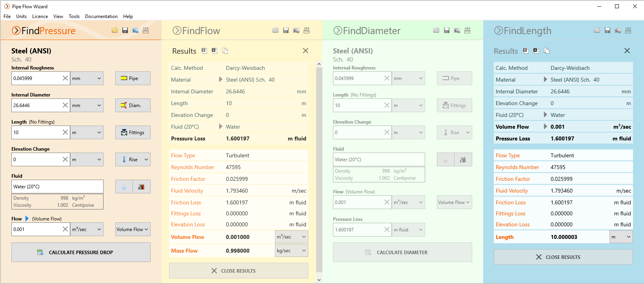Open file icon in FindPressure header

pyautogui.click(x=115, y=30)
